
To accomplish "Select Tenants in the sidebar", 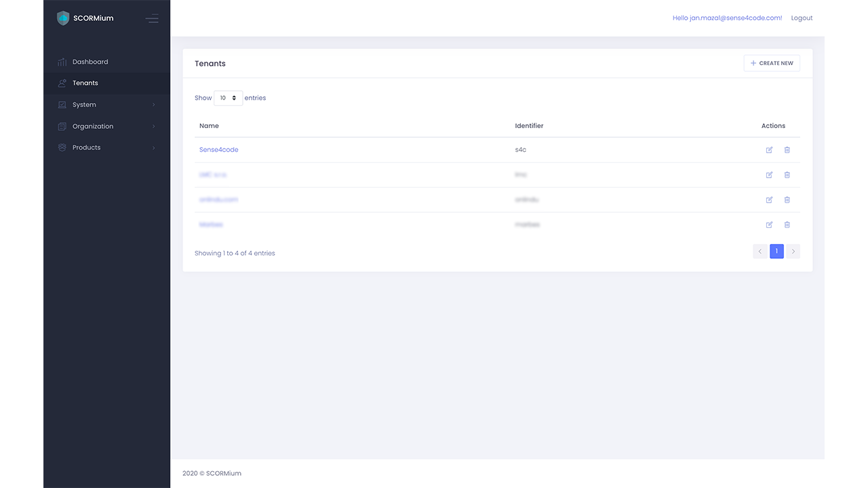I will coord(85,83).
